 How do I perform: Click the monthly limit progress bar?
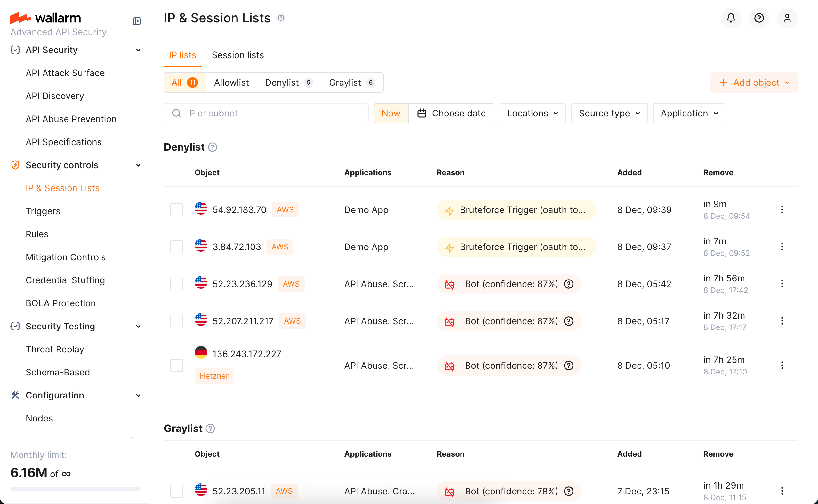click(74, 488)
